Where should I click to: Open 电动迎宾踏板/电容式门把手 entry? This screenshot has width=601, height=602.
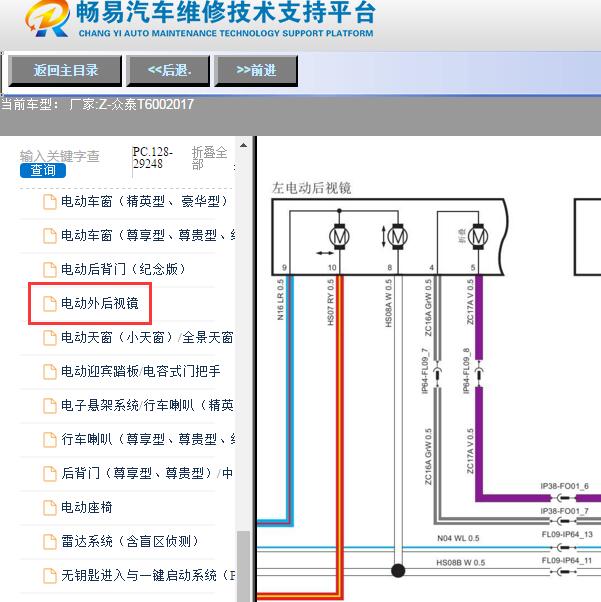click(141, 371)
